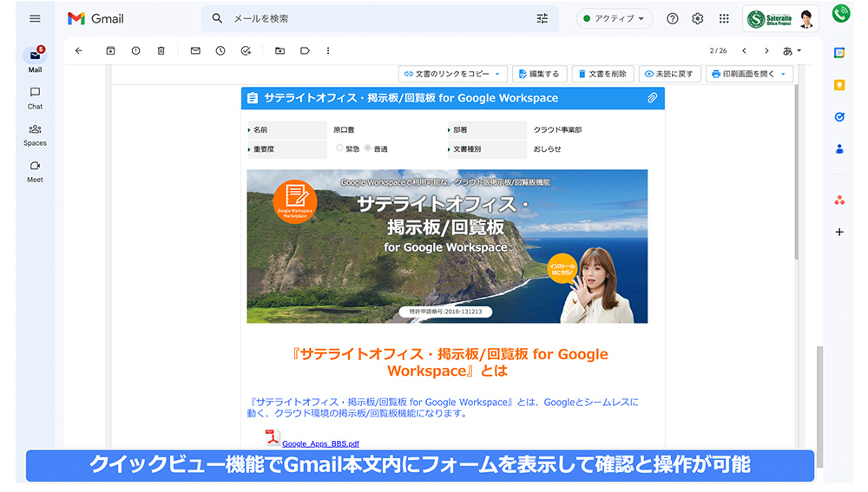Report spam icon

(x=135, y=50)
